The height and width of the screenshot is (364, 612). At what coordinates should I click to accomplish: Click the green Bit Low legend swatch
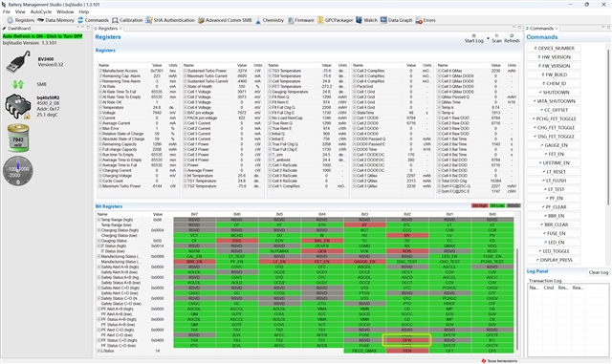click(496, 205)
